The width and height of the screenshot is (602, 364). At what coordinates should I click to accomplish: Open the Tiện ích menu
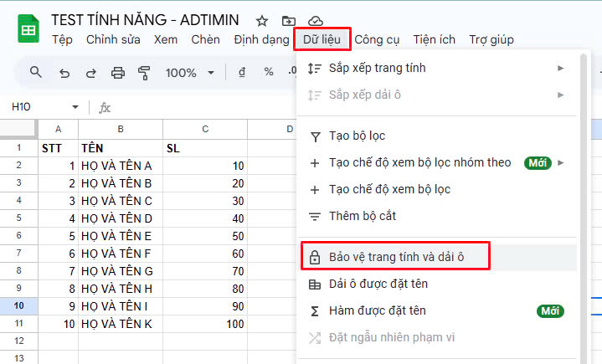tap(435, 39)
